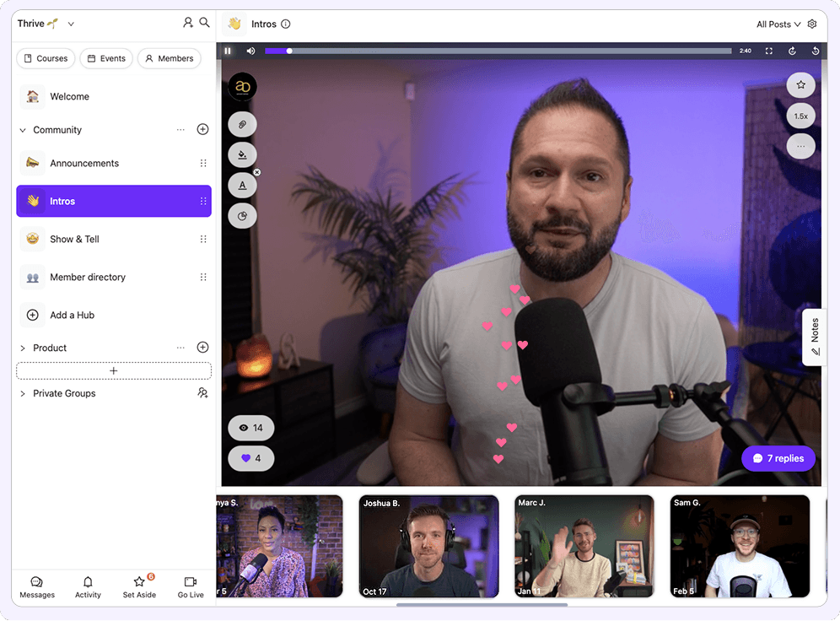Play Joshua B. video thumbnail
Viewport: 840px width, 621px height.
(x=428, y=546)
